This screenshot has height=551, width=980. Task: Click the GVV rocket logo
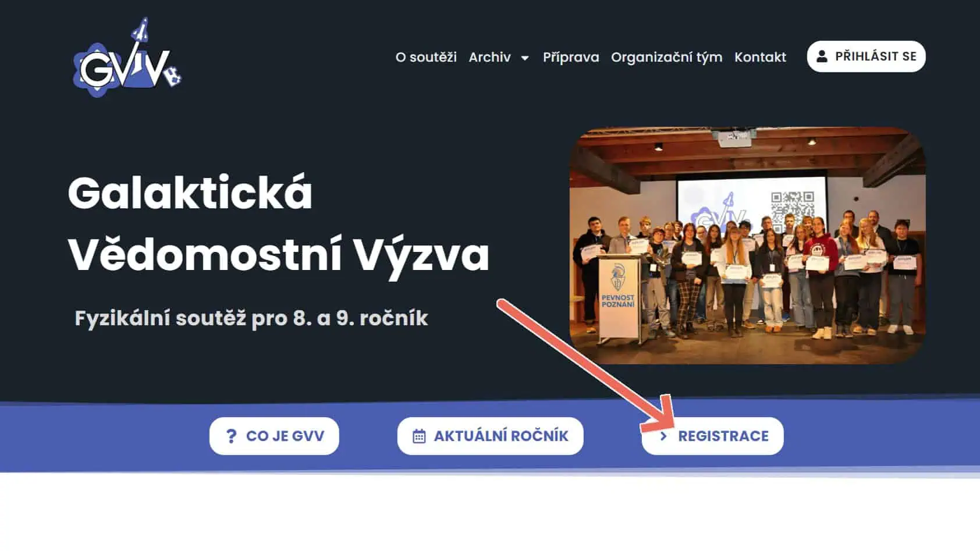[127, 58]
